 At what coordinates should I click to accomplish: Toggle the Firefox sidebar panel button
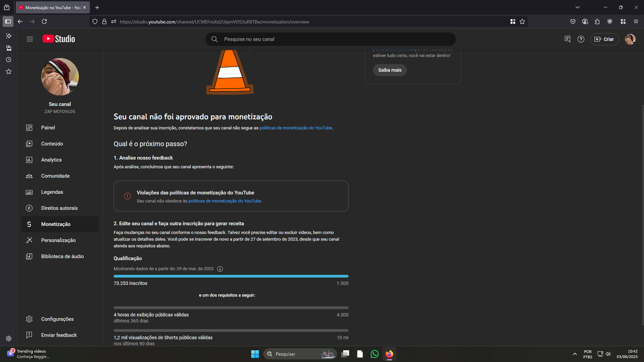pyautogui.click(x=8, y=22)
